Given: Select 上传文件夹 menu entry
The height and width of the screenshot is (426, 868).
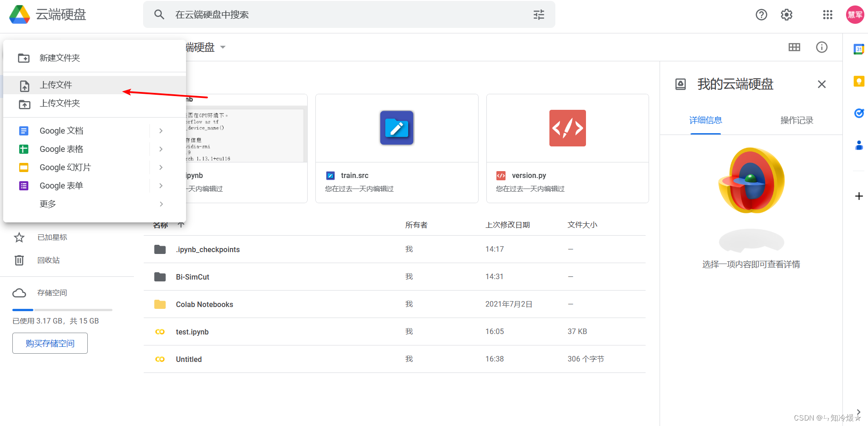Looking at the screenshot, I should [95, 103].
